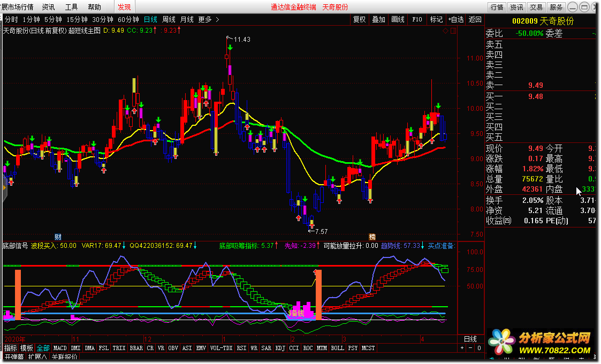Switch to the TRIX indicator
This screenshot has height=364, width=601.
tap(119, 348)
